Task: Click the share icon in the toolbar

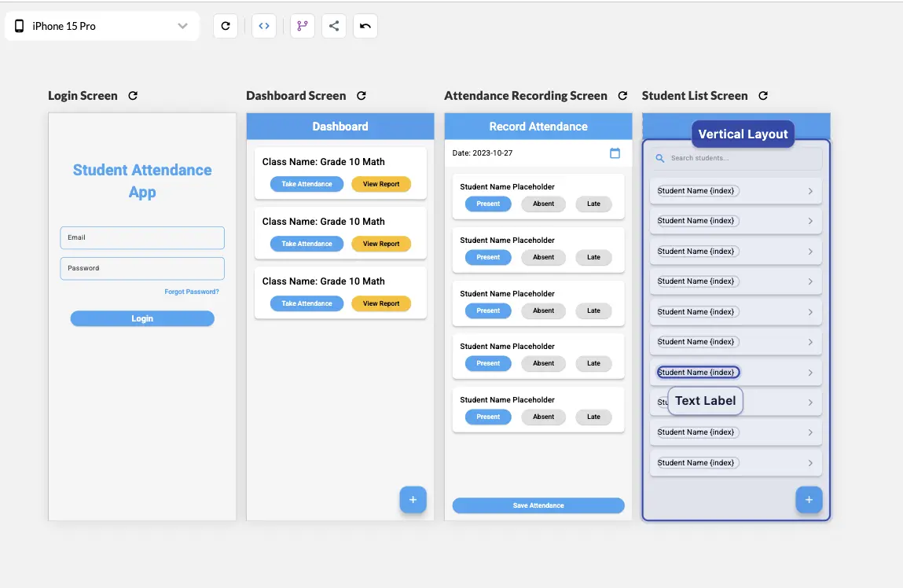Action: pyautogui.click(x=334, y=26)
